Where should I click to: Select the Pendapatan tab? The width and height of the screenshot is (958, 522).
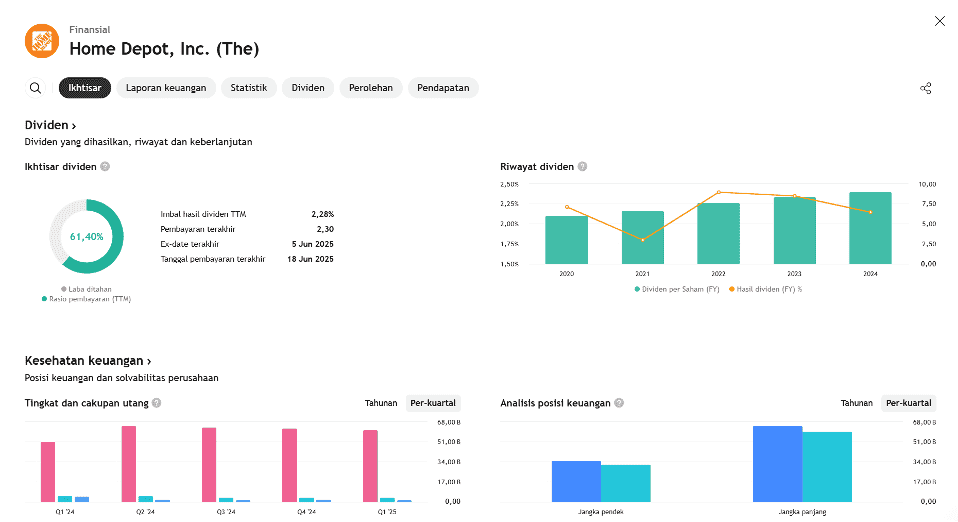(x=443, y=88)
